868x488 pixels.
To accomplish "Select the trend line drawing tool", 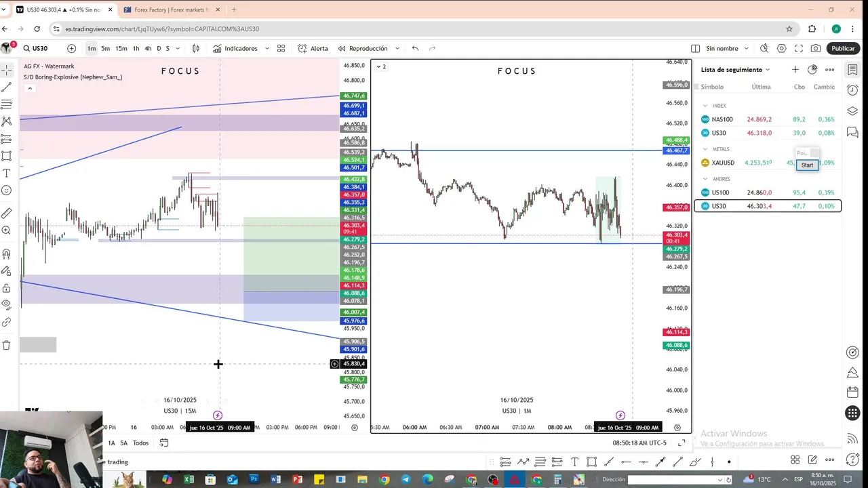I will [6, 87].
